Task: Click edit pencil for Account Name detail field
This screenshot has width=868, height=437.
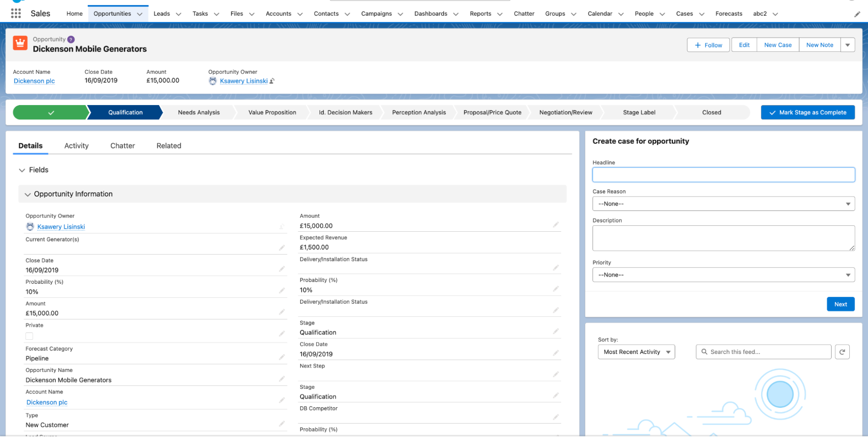Action: point(282,400)
